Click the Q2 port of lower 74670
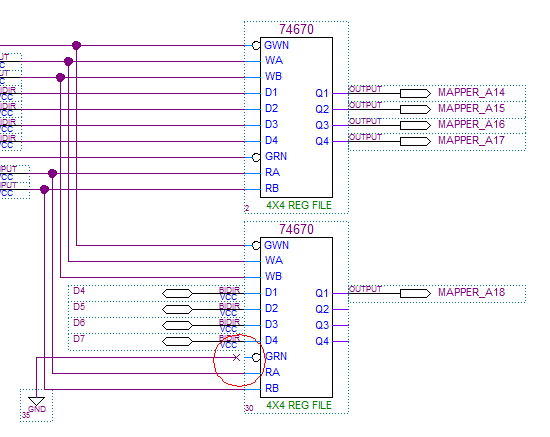550x437 pixels. tap(322, 309)
